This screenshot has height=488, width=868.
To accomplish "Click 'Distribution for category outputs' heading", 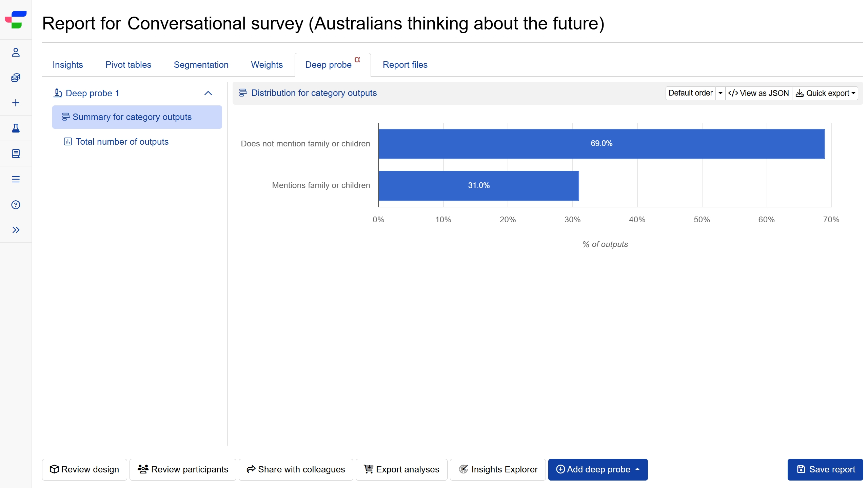I will pyautogui.click(x=314, y=93).
